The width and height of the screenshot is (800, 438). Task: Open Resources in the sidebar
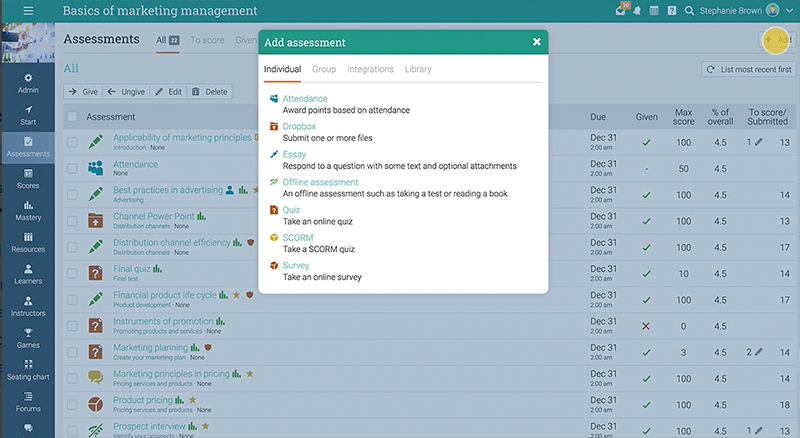28,242
